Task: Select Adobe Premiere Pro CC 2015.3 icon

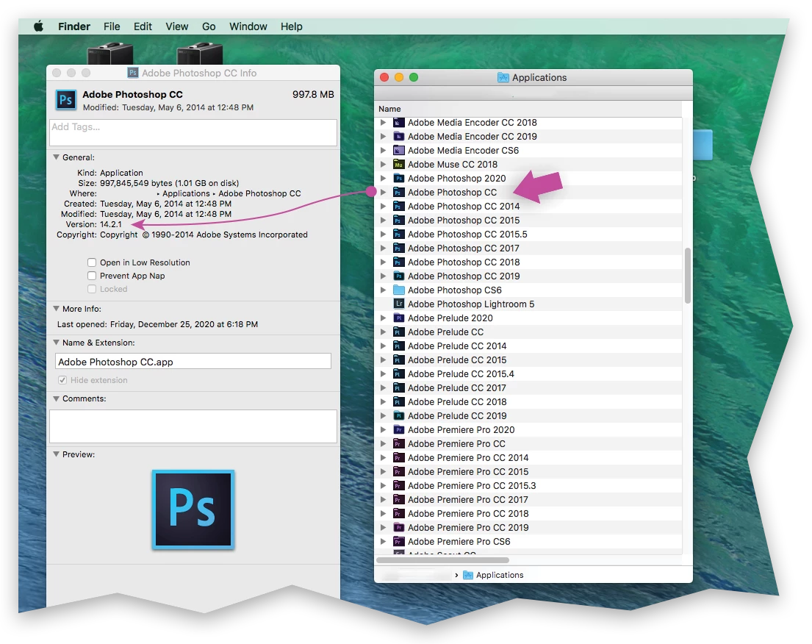Action: click(x=399, y=485)
